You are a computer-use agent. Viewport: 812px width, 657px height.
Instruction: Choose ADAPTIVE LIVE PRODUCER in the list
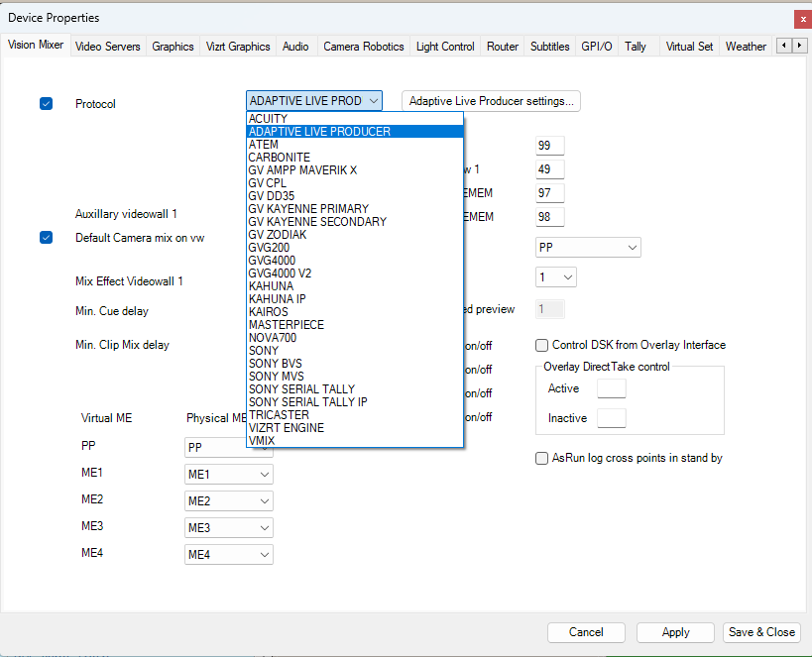pyautogui.click(x=355, y=132)
